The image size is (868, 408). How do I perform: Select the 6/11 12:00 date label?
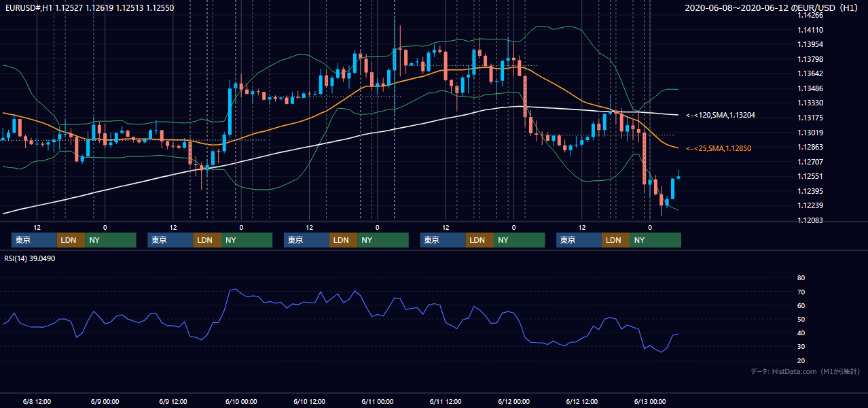click(445, 401)
